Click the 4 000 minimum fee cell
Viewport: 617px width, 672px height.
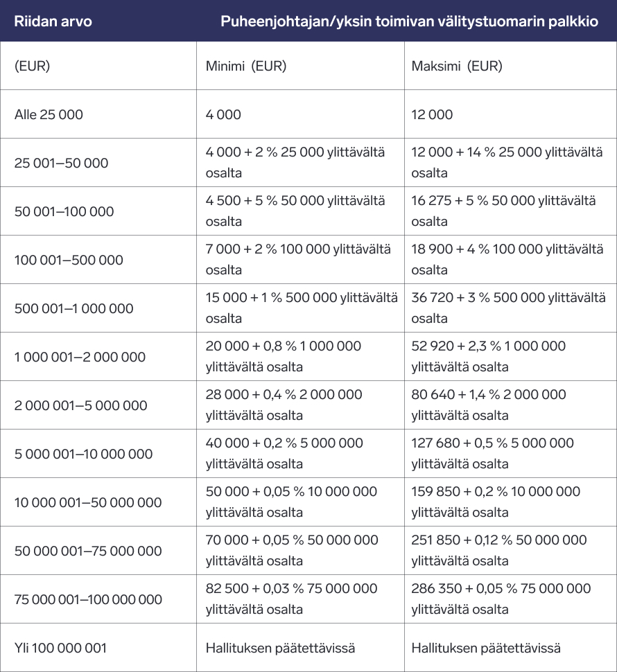tap(224, 114)
